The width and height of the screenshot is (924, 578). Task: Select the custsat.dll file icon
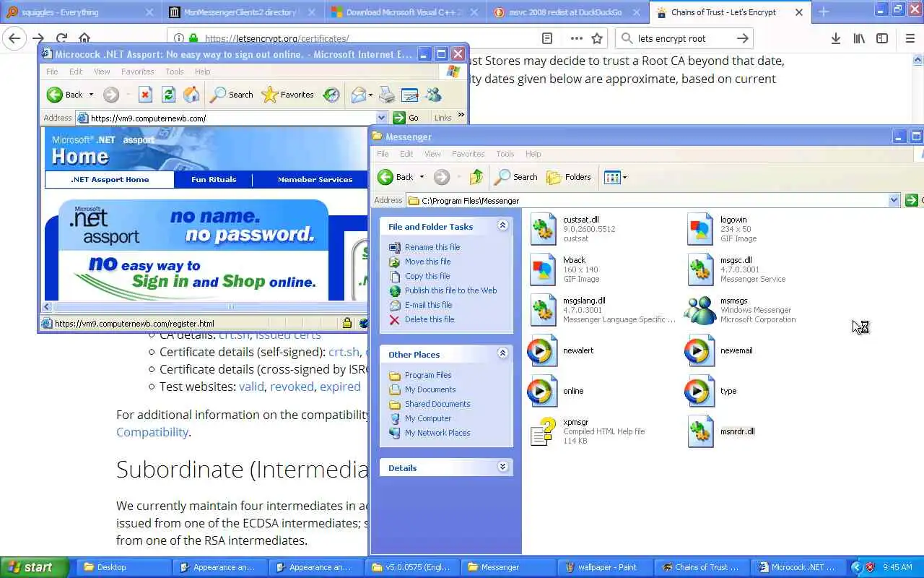pos(543,229)
